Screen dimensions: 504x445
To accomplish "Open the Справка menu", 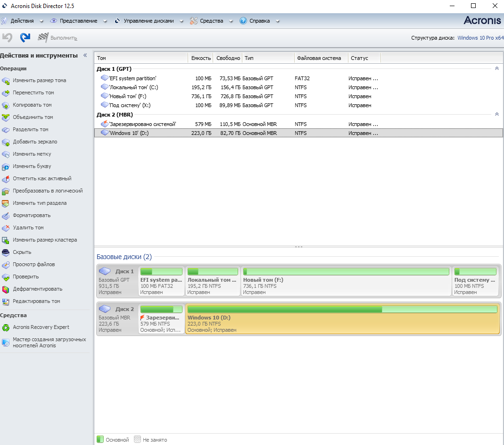I will 259,21.
